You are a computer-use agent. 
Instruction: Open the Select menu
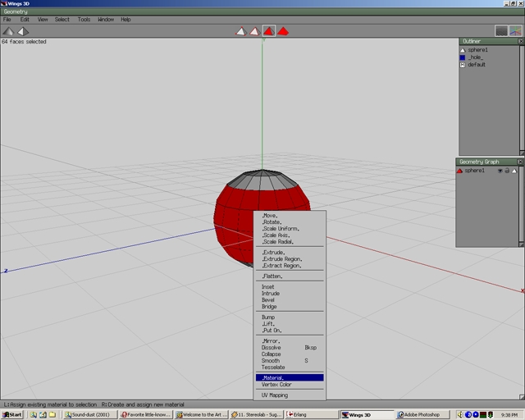(62, 20)
